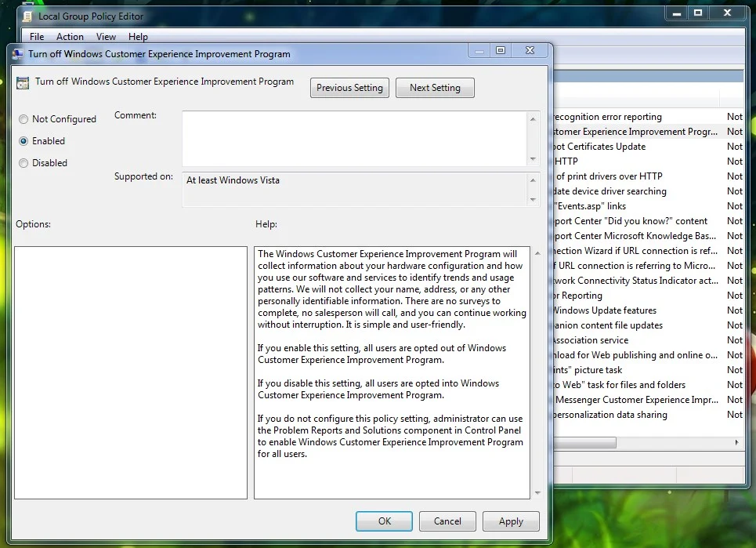756x548 pixels.
Task: Select 'Web" task for files and folders' row
Action: tap(648, 385)
